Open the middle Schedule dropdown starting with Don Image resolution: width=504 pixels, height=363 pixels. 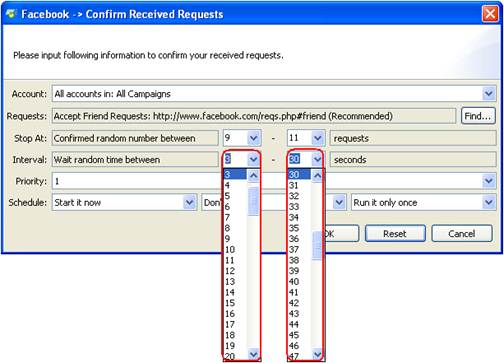coord(339,202)
